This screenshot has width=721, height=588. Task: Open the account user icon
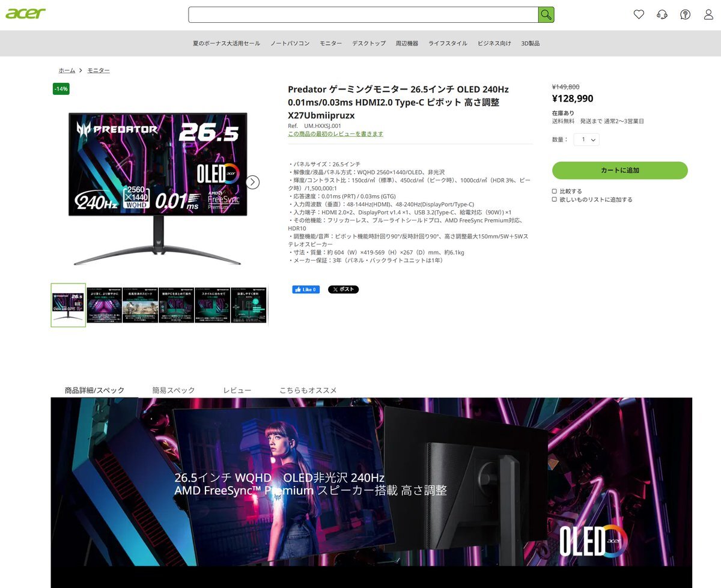[x=708, y=14]
